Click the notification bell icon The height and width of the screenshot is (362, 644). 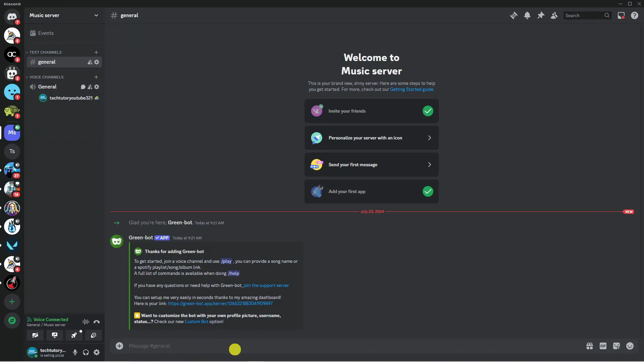click(x=527, y=15)
